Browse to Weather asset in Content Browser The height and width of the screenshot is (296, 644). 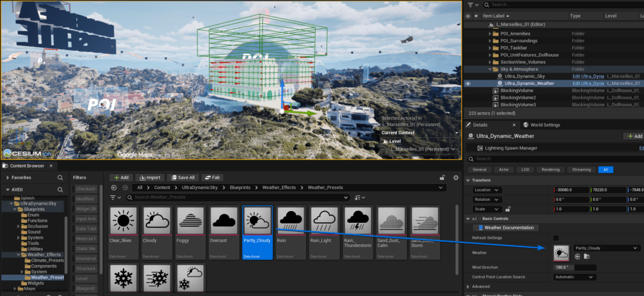click(x=586, y=257)
